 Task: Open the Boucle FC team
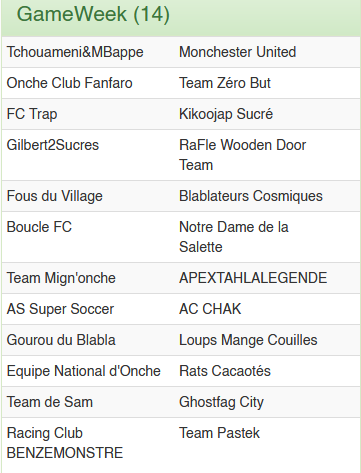tap(39, 227)
